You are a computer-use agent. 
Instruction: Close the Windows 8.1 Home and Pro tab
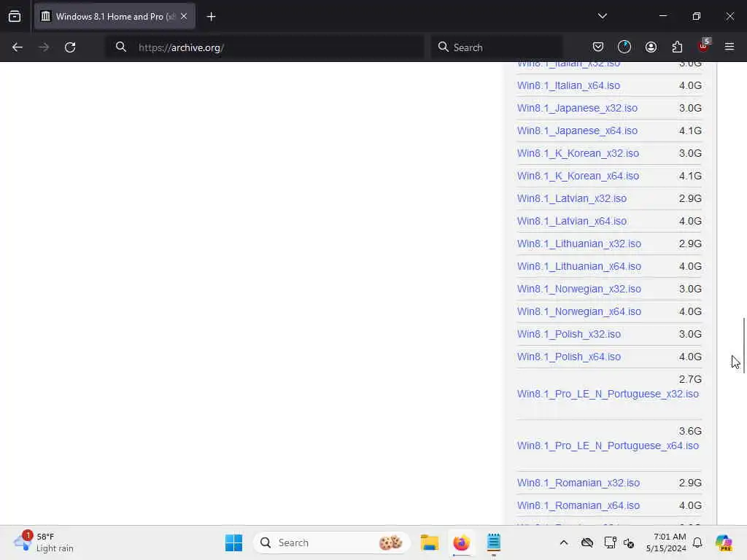click(184, 17)
